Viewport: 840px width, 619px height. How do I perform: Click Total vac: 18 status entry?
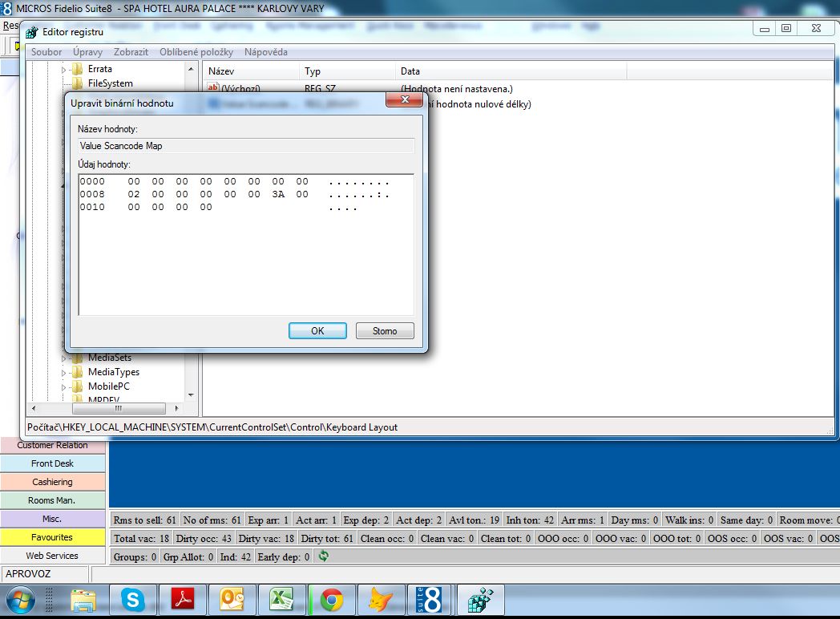141,539
